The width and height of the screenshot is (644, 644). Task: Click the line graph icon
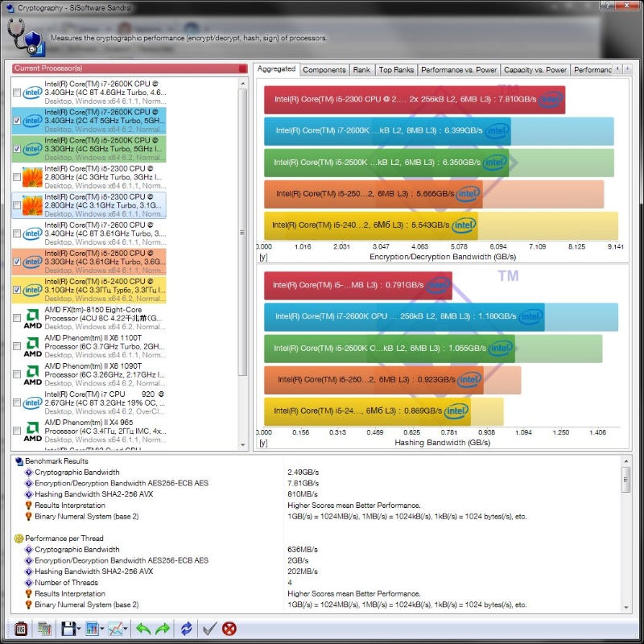[x=115, y=629]
